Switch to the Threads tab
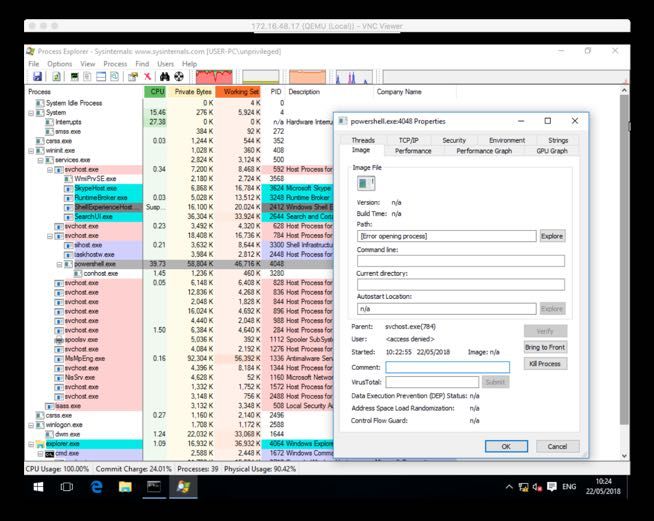Screen dimensions: 654x521 pyautogui.click(x=363, y=140)
